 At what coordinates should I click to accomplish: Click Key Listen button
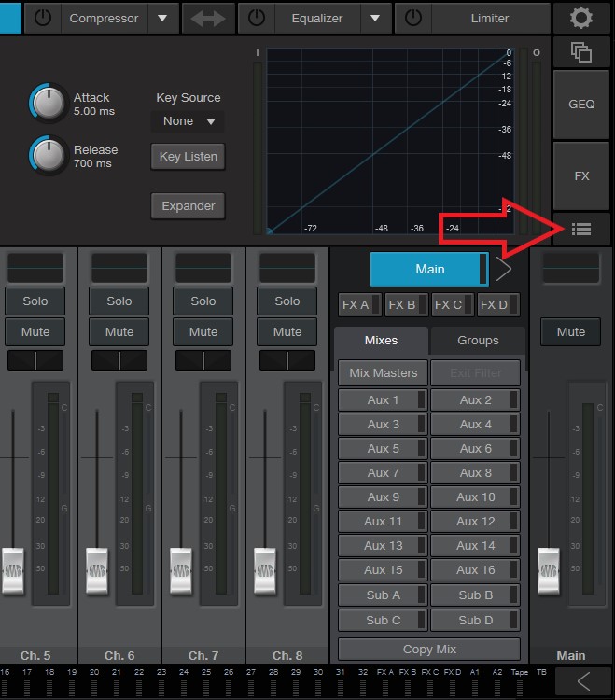188,157
